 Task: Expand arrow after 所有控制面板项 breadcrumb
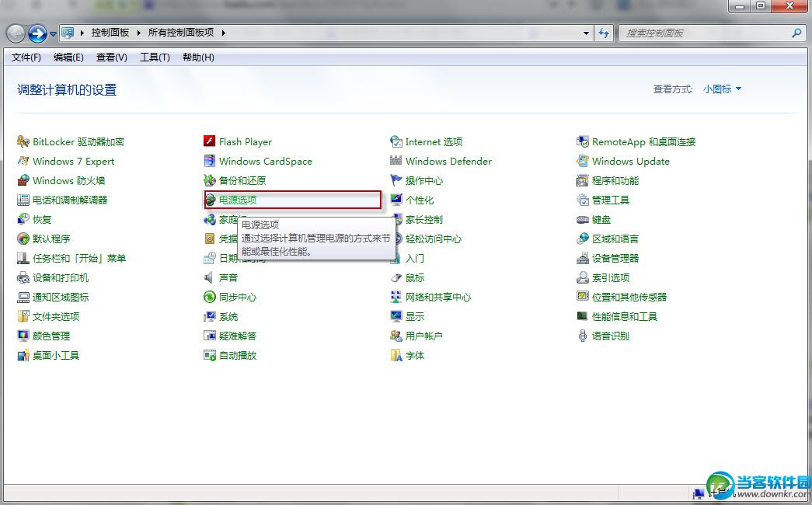[x=223, y=33]
